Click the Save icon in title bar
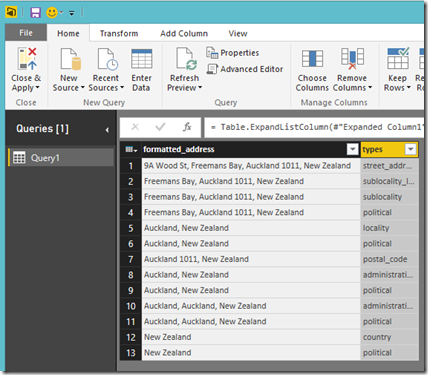The image size is (428, 375). click(x=35, y=13)
